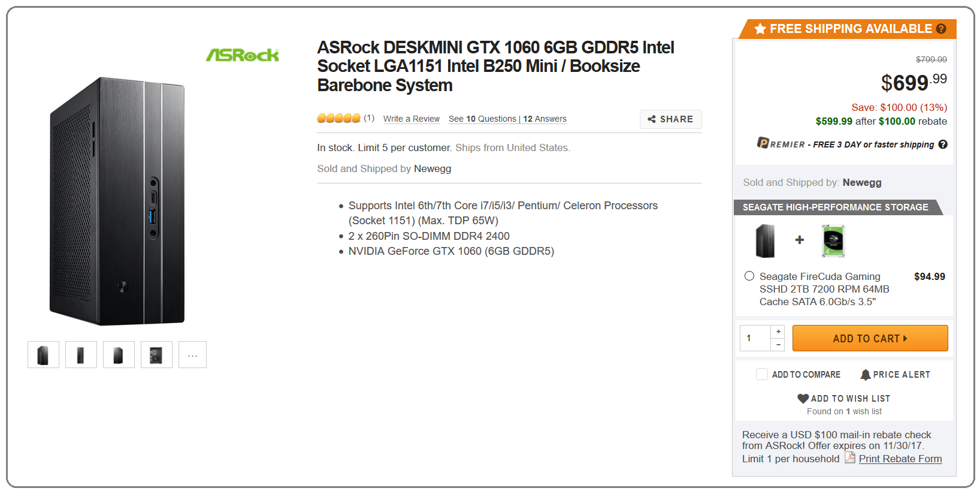
Task: Click the Seagate FireCuda drive image
Action: [x=833, y=241]
